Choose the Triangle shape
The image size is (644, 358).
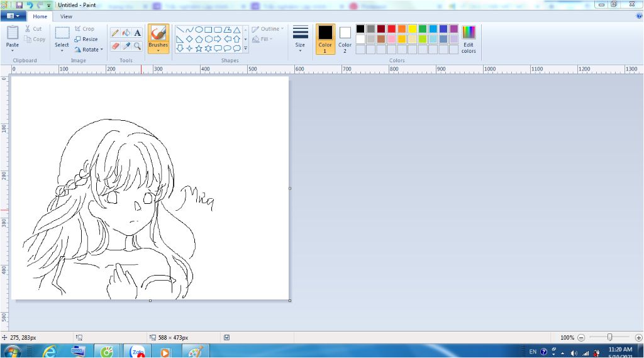pyautogui.click(x=236, y=30)
